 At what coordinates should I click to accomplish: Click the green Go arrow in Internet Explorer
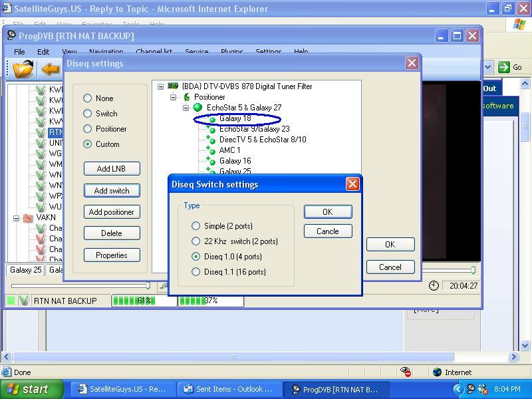(504, 67)
